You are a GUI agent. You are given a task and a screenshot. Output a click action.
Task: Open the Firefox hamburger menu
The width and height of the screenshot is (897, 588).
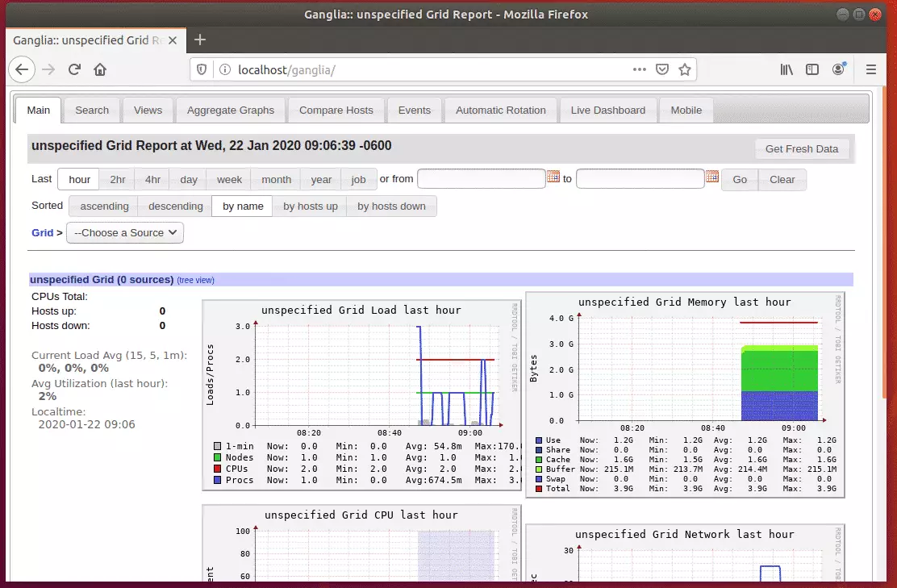pyautogui.click(x=870, y=70)
